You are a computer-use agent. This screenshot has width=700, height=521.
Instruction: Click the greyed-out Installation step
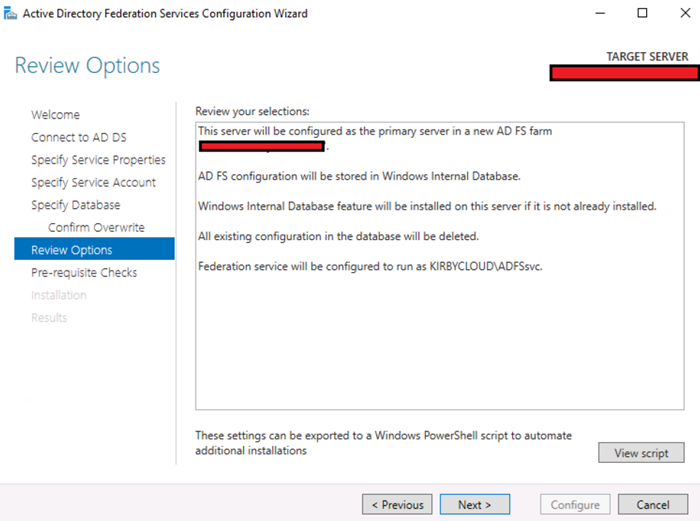coord(58,295)
